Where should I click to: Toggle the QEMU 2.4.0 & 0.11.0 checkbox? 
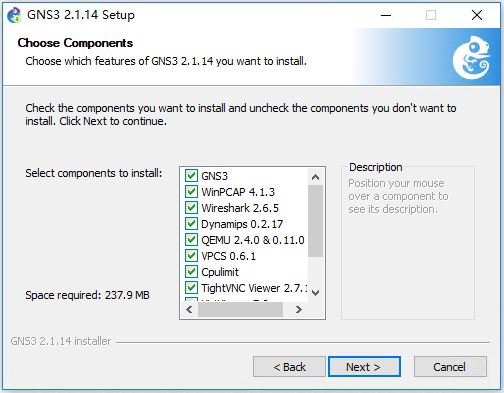tap(191, 240)
